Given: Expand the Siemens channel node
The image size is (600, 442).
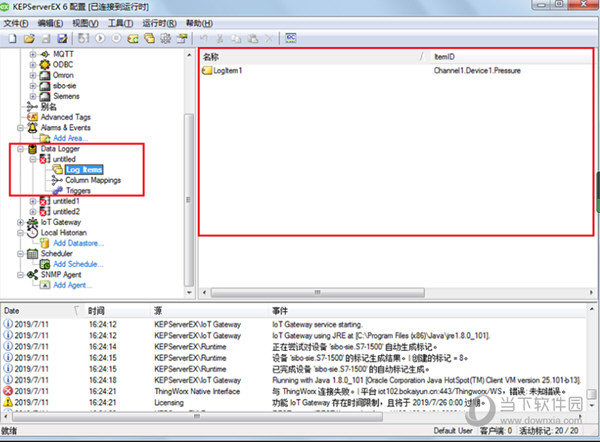Looking at the screenshot, I should click(x=33, y=96).
